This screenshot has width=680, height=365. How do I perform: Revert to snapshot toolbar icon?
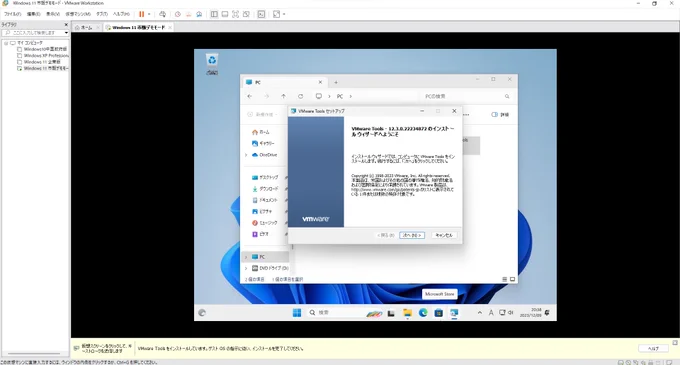(x=188, y=14)
